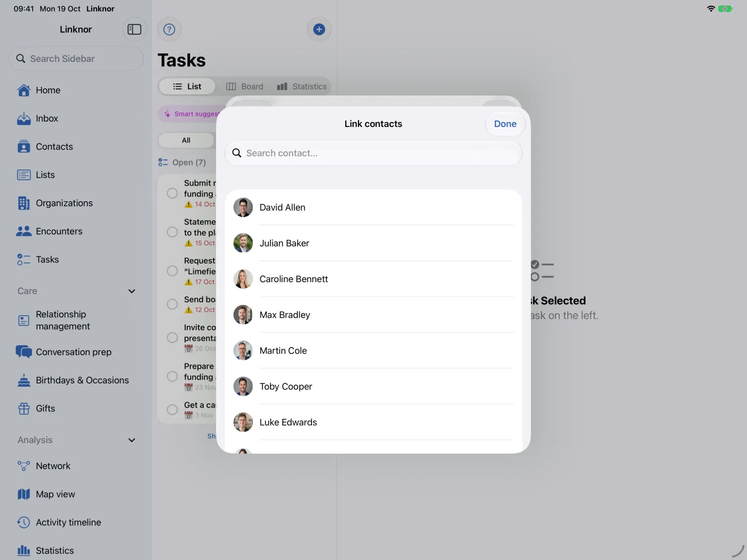Open Contacts in the sidebar
Screen dimensions: 747x560
[x=76, y=147]
